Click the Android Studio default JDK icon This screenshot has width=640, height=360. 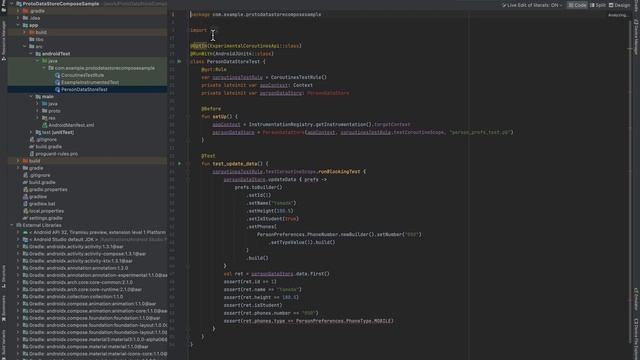pyautogui.click(x=25, y=240)
